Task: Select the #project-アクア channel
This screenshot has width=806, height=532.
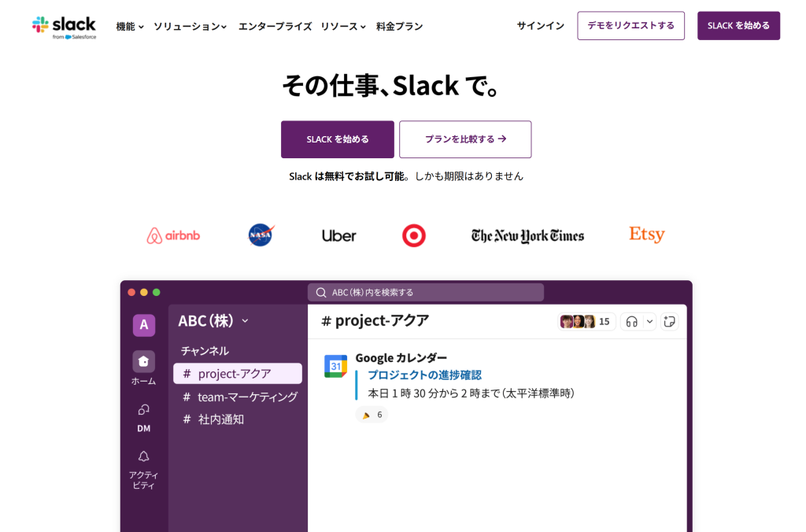Action: point(238,374)
